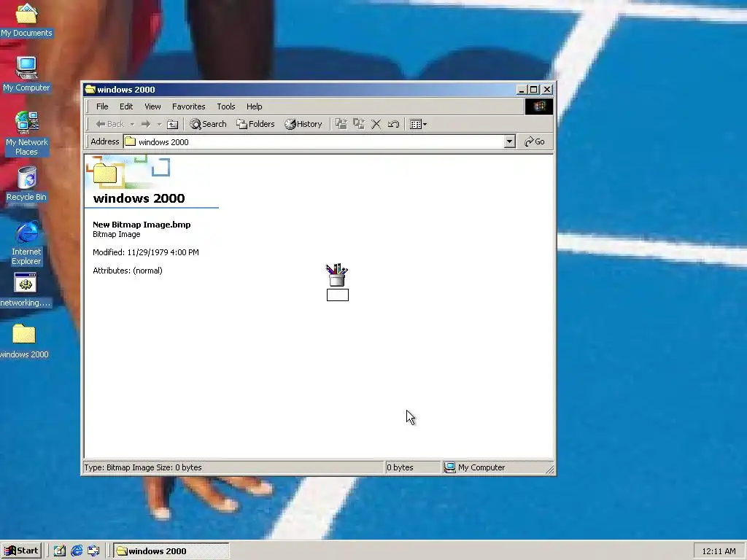
Task: Click the Windows logo throbber icon
Action: coord(539,106)
